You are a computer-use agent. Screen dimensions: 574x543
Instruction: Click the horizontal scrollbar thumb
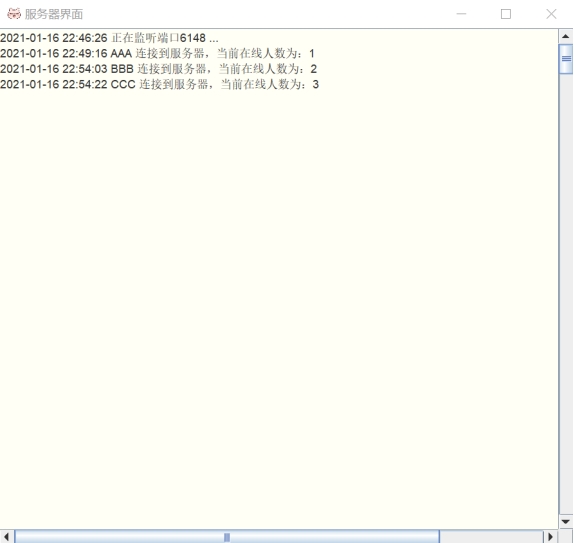pos(227,537)
